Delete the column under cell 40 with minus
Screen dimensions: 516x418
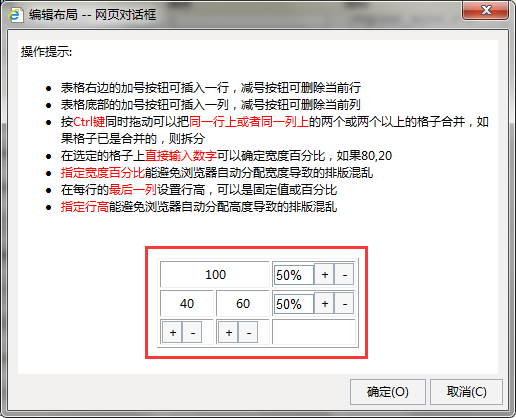(x=192, y=332)
